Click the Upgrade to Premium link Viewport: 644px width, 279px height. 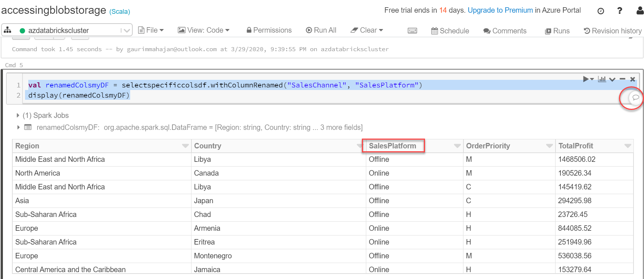pos(500,10)
